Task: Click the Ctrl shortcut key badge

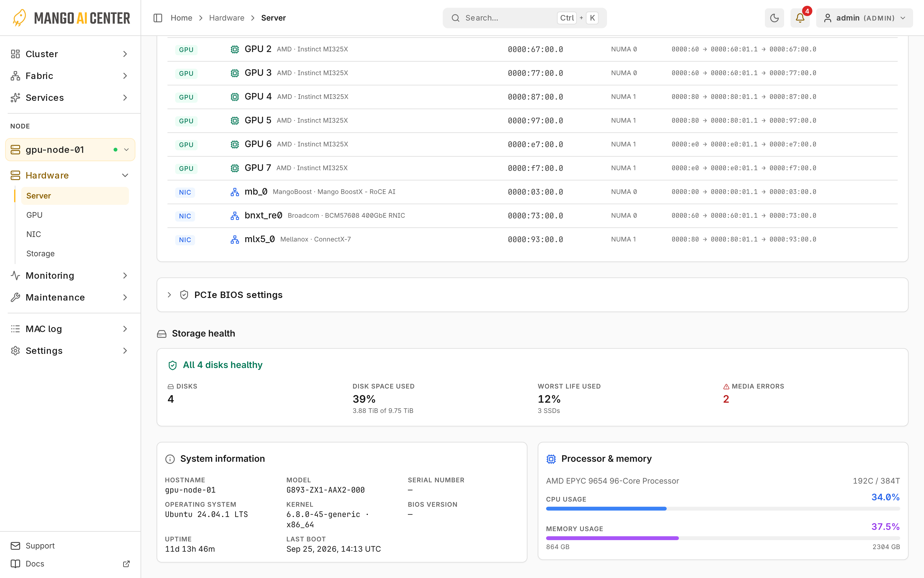Action: pyautogui.click(x=567, y=18)
